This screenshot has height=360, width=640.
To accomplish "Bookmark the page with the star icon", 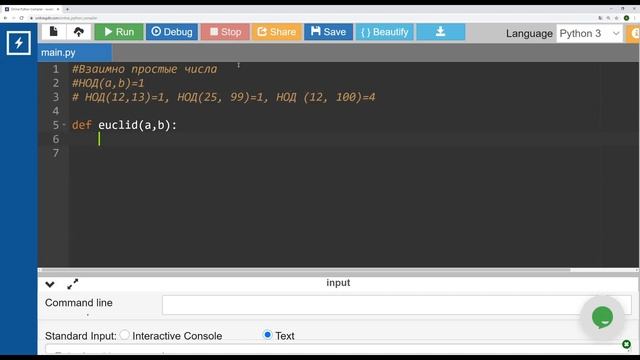I will (617, 18).
